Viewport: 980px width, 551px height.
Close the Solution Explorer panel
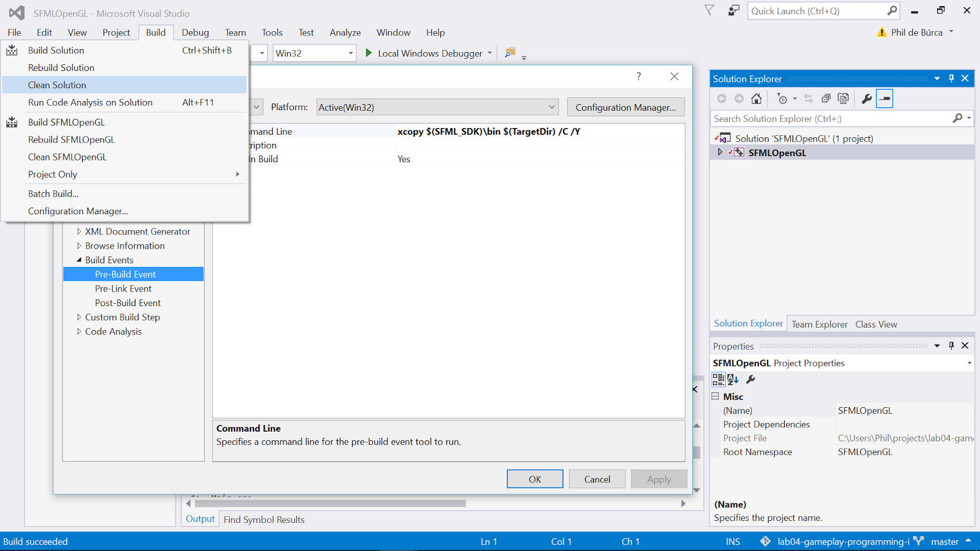point(965,78)
